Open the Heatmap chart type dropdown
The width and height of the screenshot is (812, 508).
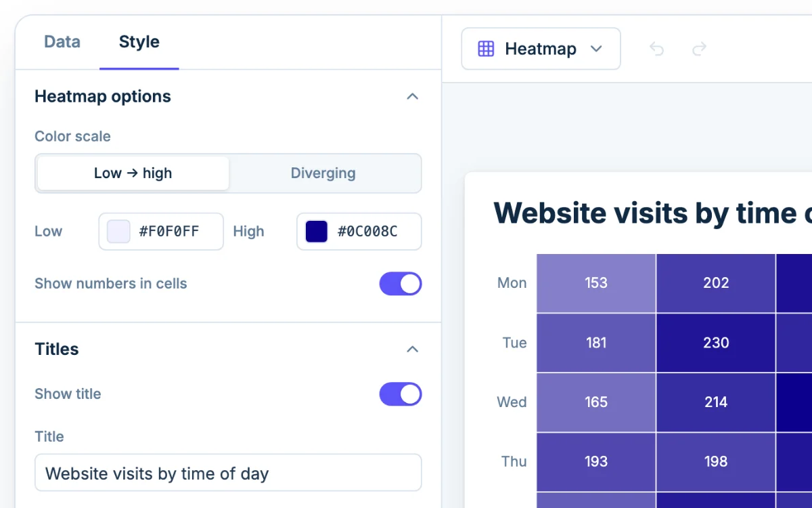point(541,49)
